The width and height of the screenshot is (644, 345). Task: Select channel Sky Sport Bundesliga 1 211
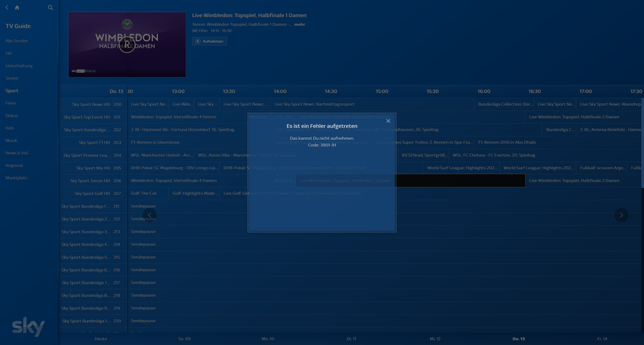93,206
